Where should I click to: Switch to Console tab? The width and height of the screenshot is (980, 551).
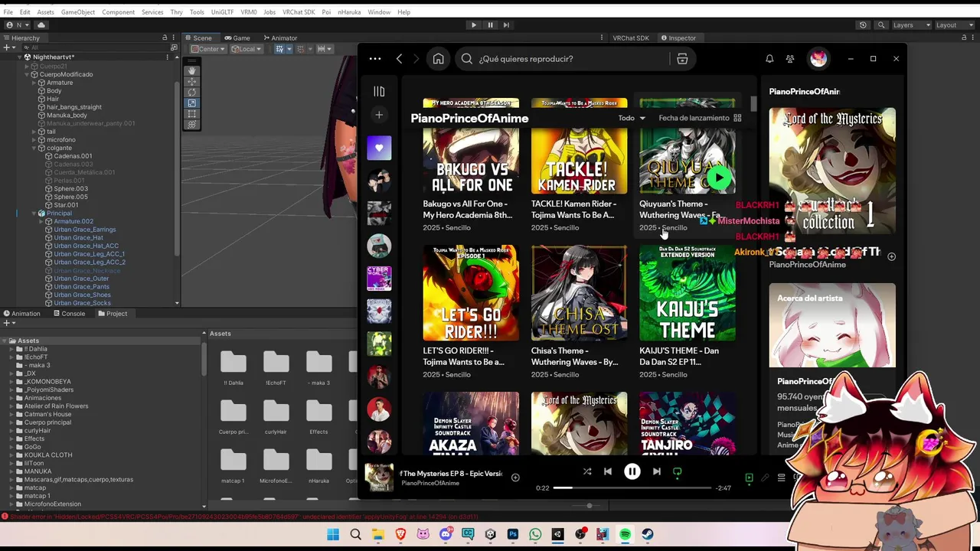point(69,313)
